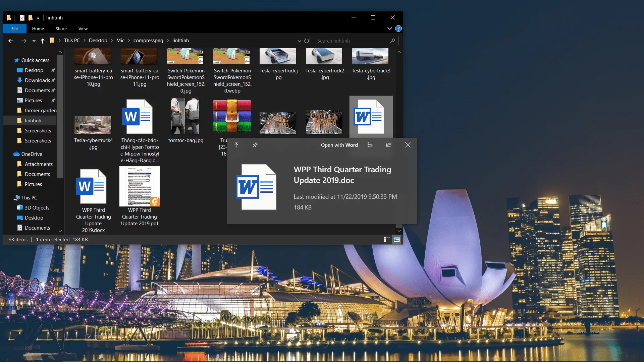The image size is (644, 362).
Task: Expand the ribbon chevron
Action: [x=390, y=28]
